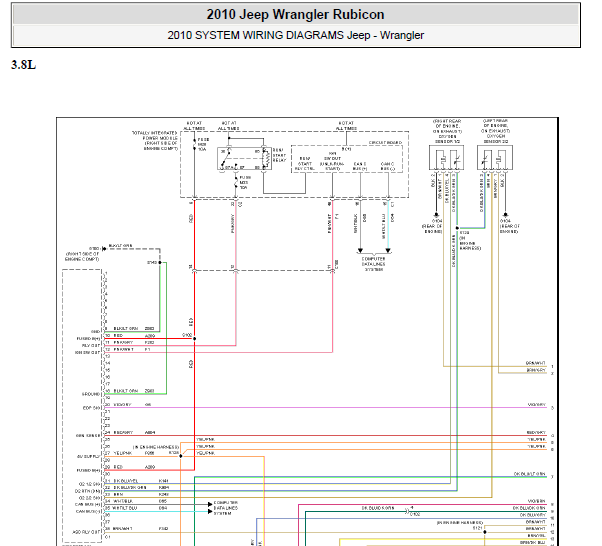Image resolution: width=602 pixels, height=546 pixels.
Task: Click the Oxygen Sensor 2/2 label
Action: (x=496, y=131)
